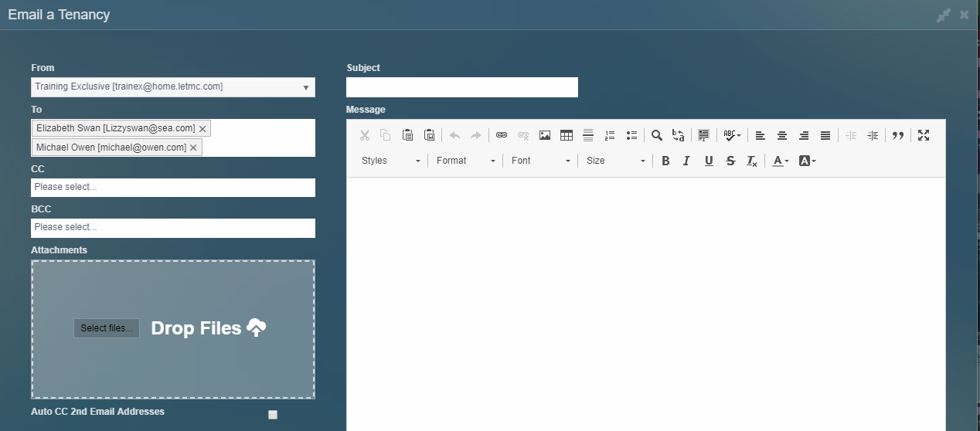Toggle bold formatting

click(665, 161)
